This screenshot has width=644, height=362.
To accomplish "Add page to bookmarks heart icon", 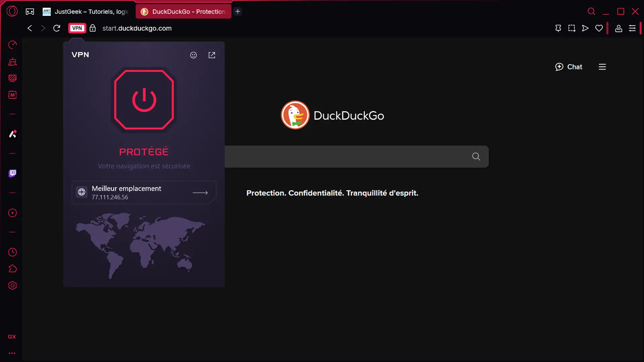I will pyautogui.click(x=599, y=28).
